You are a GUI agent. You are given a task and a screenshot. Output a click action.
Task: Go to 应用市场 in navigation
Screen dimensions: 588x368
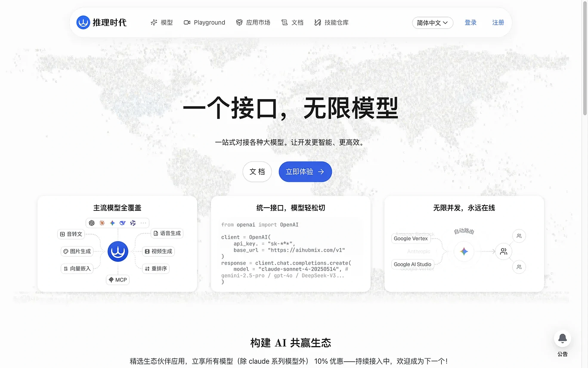(x=253, y=22)
